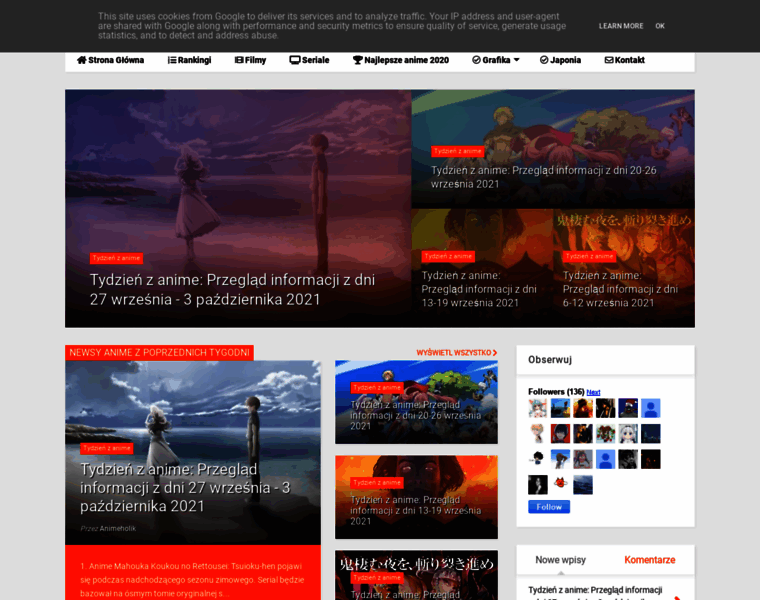Click fourth follower avatar in top row
Viewport: 760px width, 600px height.
(x=605, y=408)
